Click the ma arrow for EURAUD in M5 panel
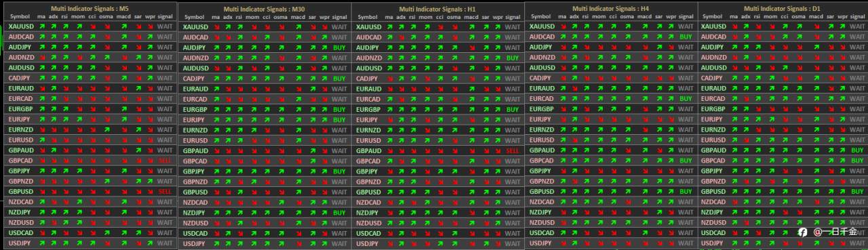868x250 pixels. click(x=41, y=89)
